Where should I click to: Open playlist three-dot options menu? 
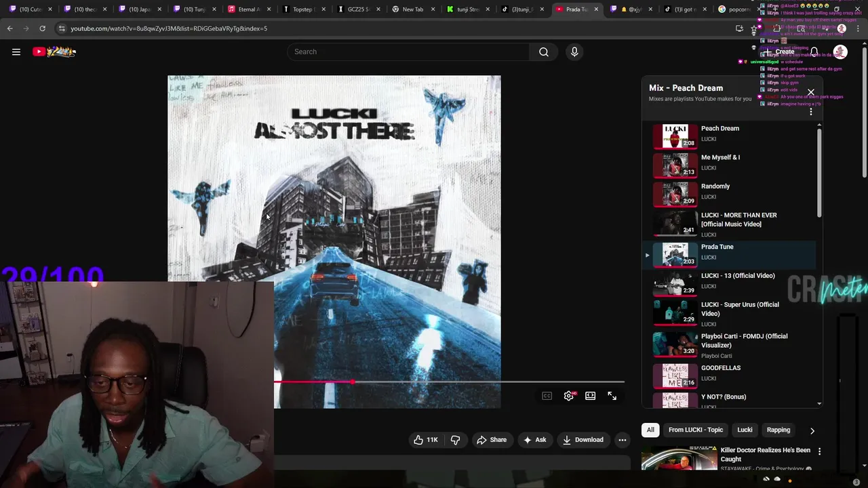[811, 112]
